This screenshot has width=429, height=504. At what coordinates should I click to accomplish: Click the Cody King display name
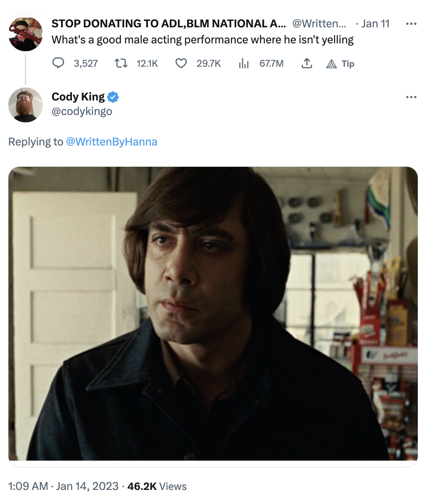coord(78,97)
